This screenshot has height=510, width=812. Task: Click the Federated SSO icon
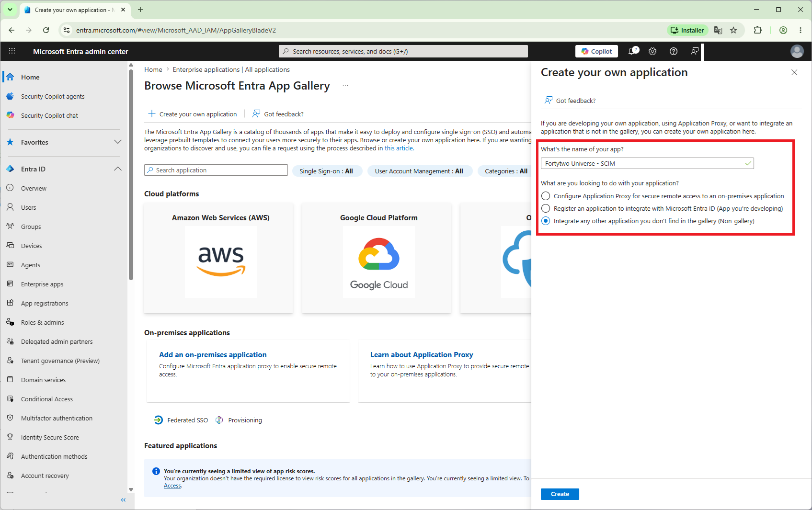tap(158, 420)
